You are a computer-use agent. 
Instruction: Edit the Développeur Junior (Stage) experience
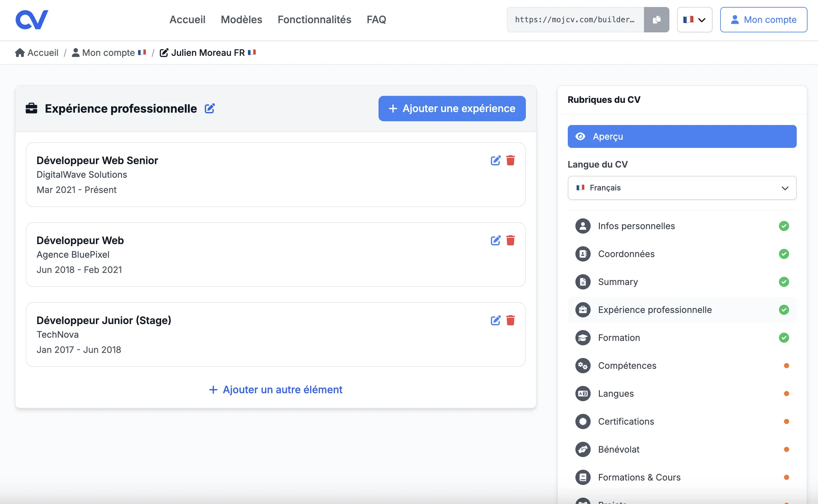496,320
